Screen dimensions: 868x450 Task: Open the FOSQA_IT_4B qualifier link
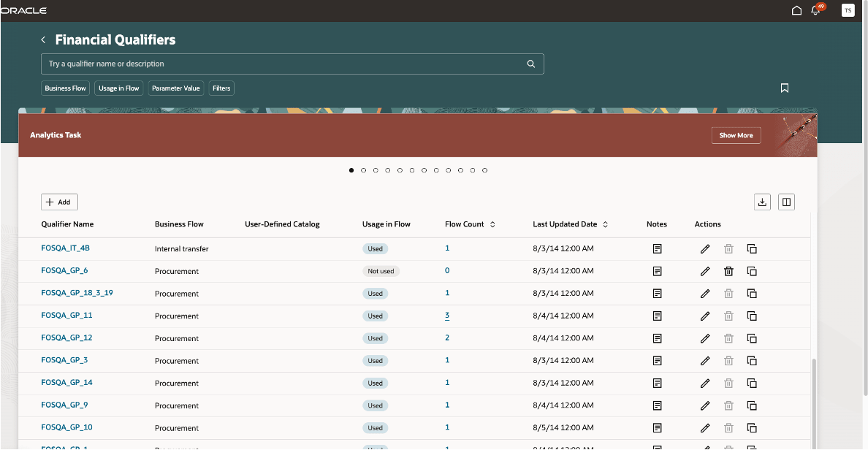[x=65, y=248]
